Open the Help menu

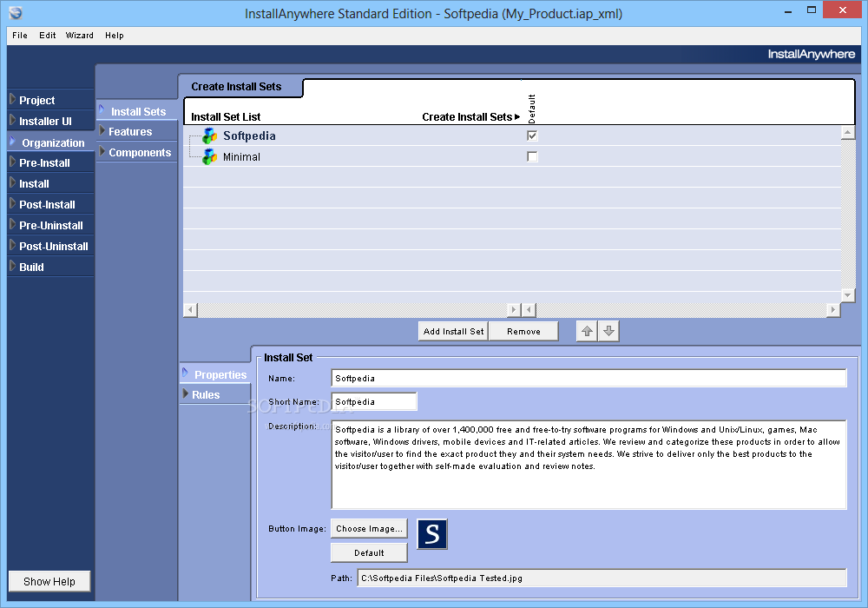click(x=114, y=36)
